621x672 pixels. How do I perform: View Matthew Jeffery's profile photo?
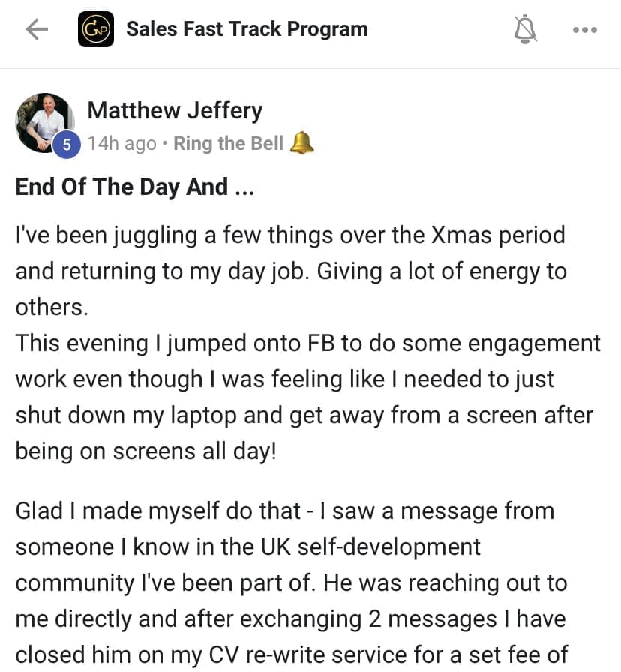pyautogui.click(x=43, y=120)
